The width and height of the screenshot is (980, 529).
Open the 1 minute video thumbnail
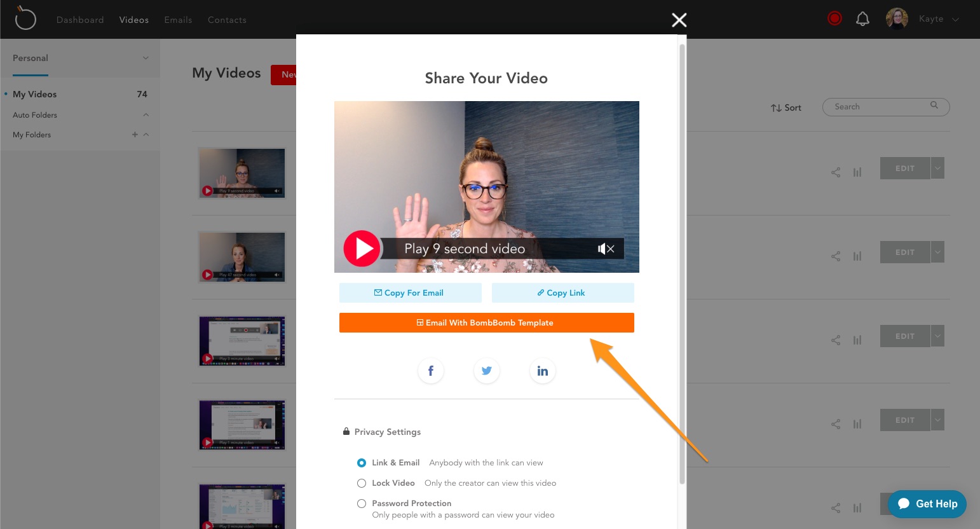[242, 425]
